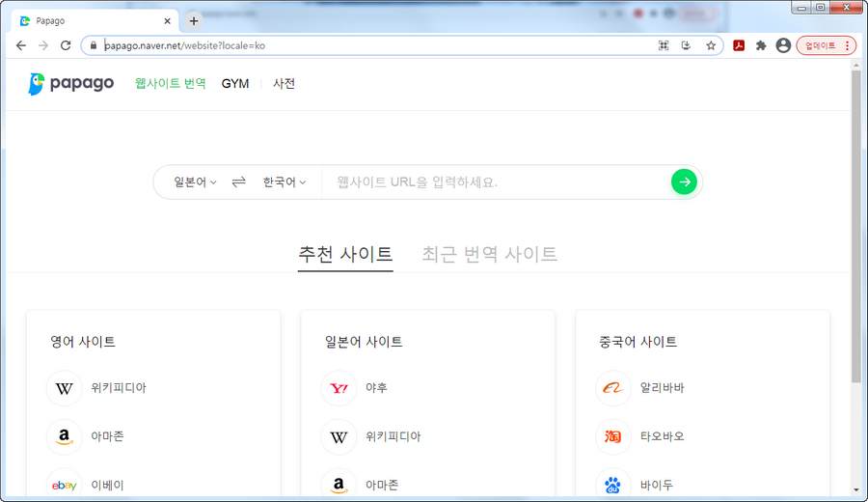
Task: Go back with browser back arrow
Action: [x=21, y=45]
